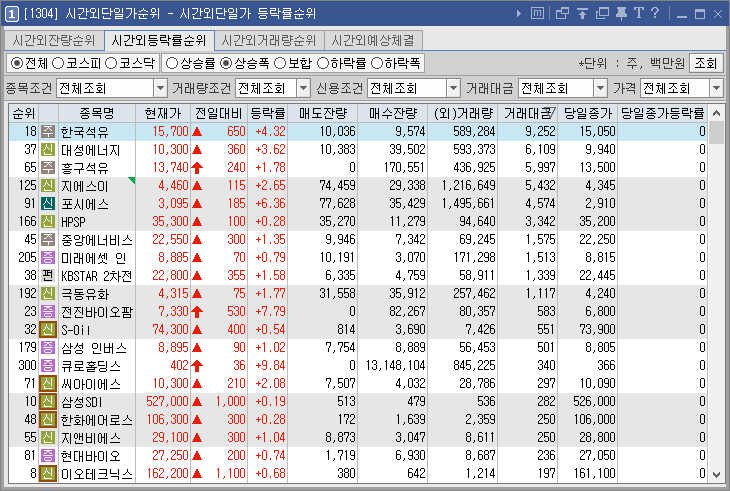Screen dimensions: 730x491
Task: Select the 상승률 radio button
Action: pos(172,63)
